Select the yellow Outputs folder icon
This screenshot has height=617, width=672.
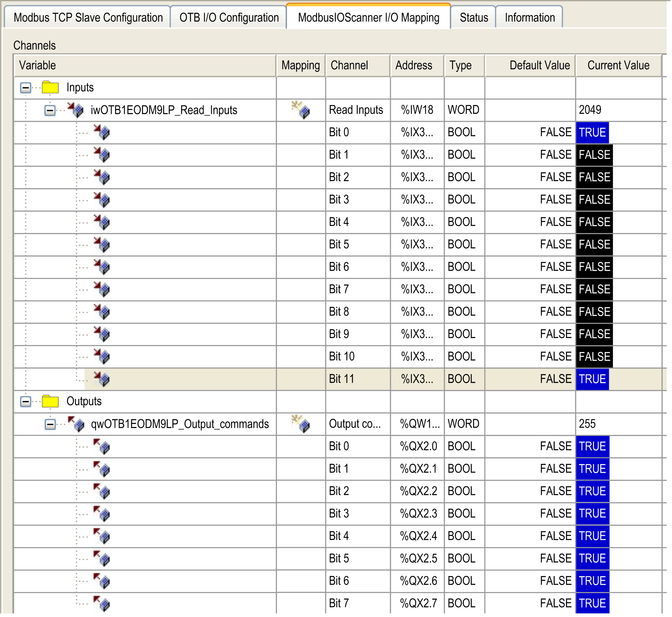click(x=51, y=401)
